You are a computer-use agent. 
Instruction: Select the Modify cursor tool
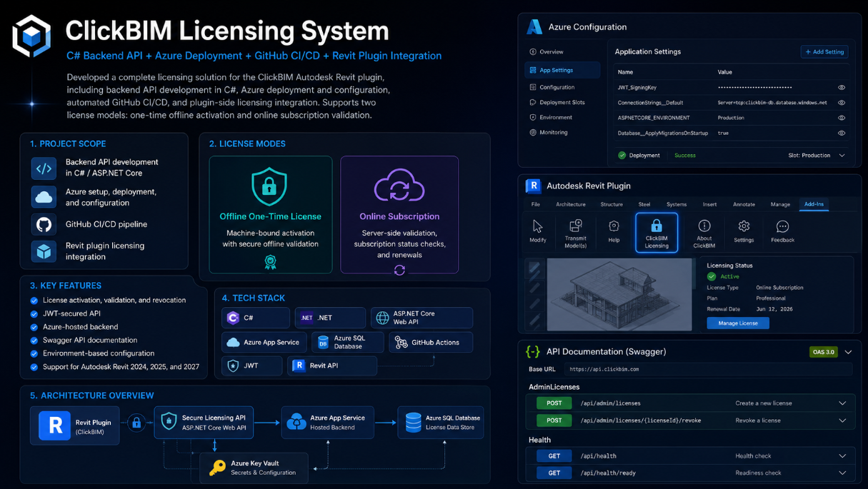(x=538, y=231)
